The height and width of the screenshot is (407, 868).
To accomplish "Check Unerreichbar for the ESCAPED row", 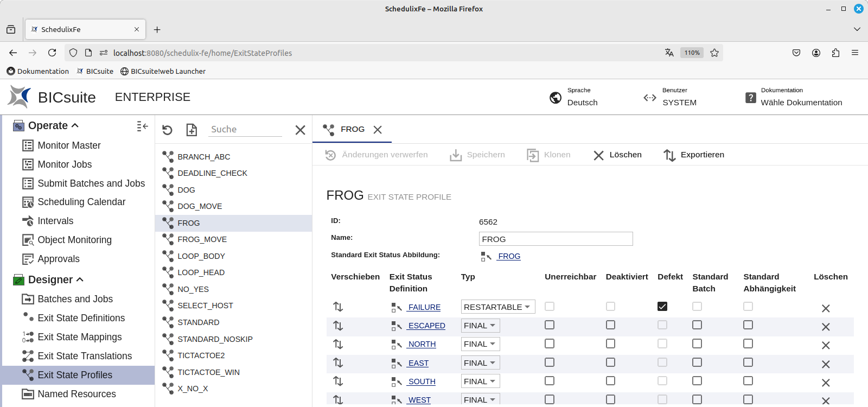I will click(550, 325).
